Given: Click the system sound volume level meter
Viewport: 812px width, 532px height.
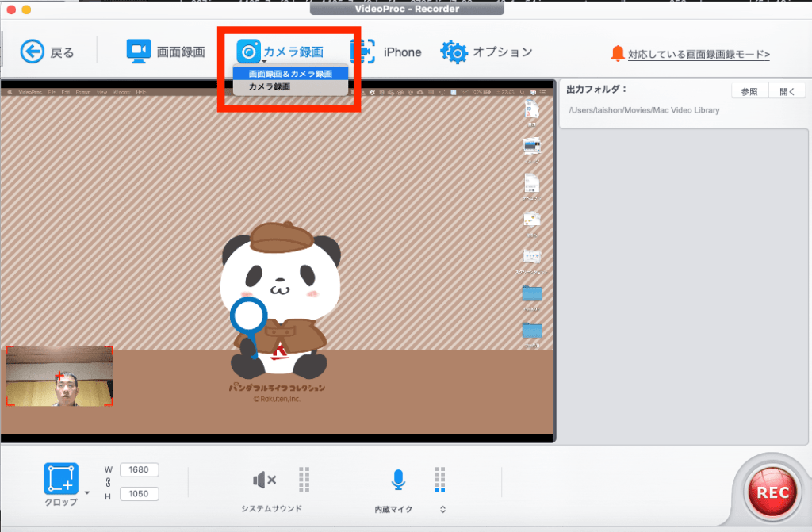Looking at the screenshot, I should (x=304, y=480).
